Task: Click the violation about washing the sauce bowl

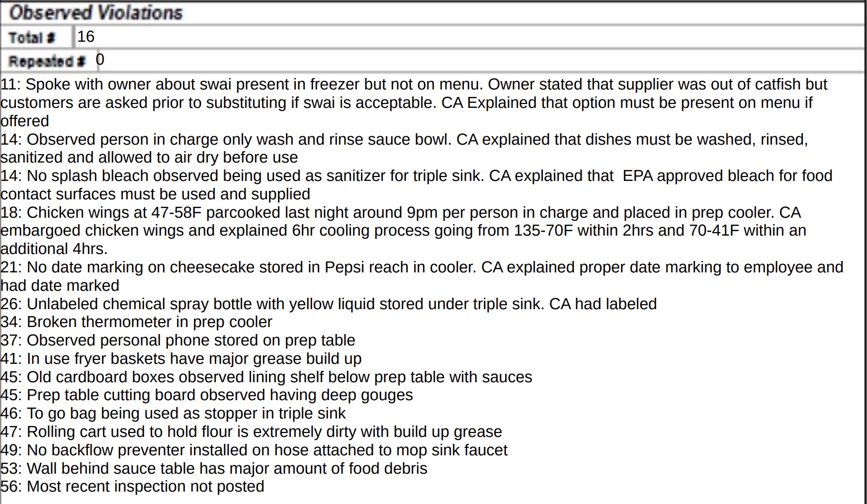Action: (x=404, y=148)
